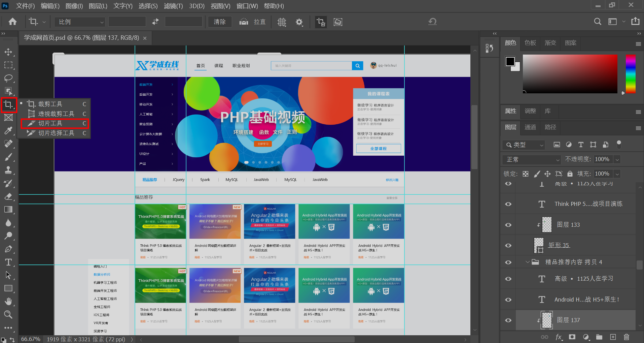Open the 比例 crop ratio dropdown
Image resolution: width=644 pixels, height=343 pixels.
click(x=80, y=22)
